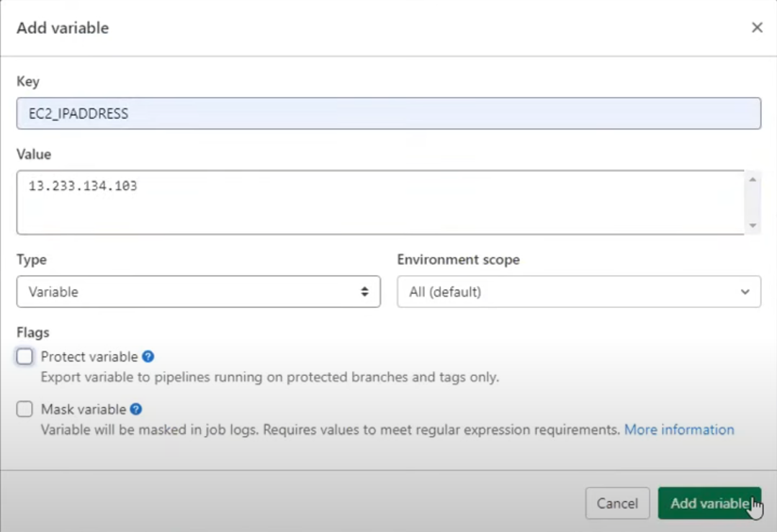
Task: Click the Flags section heading
Action: click(33, 332)
